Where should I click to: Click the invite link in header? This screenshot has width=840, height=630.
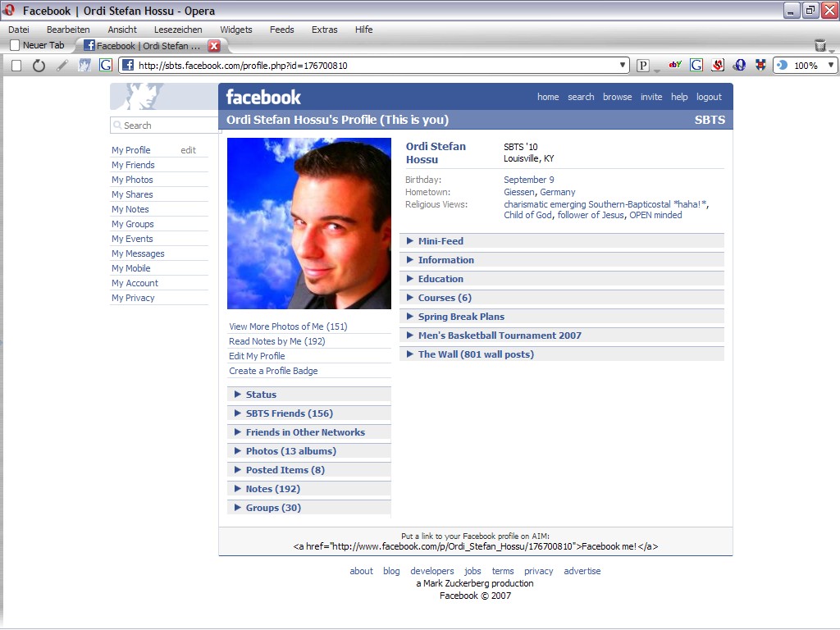[x=651, y=97]
